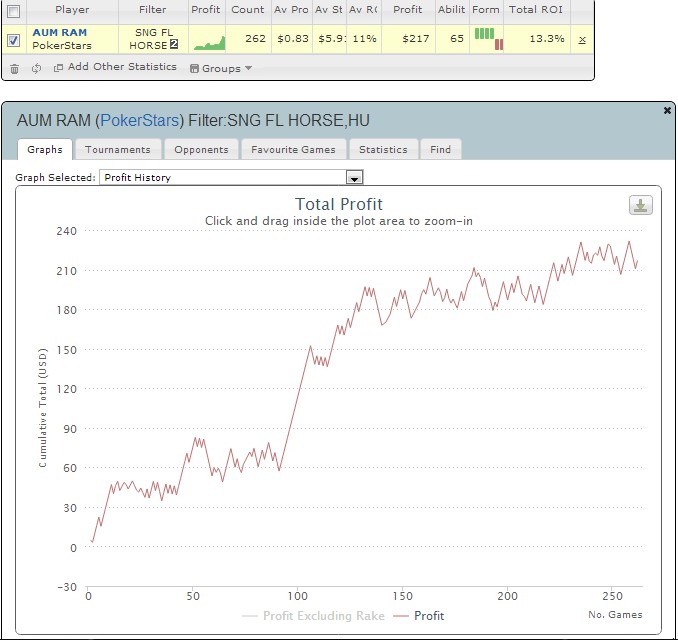Sort by Total ROI column header
The height and width of the screenshot is (640, 678).
point(536,10)
